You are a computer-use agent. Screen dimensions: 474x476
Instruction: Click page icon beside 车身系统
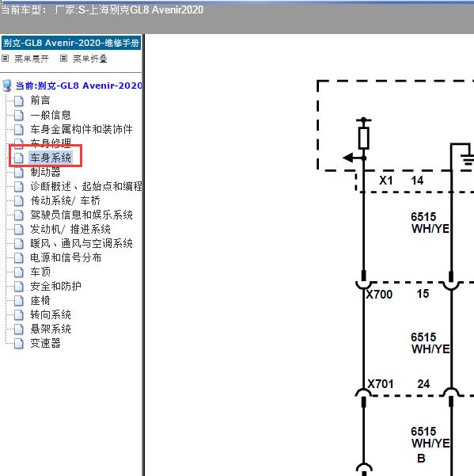18,158
